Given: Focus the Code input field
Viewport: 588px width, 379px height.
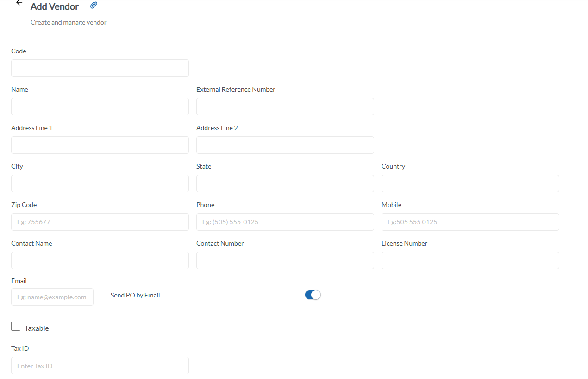Looking at the screenshot, I should (100, 68).
